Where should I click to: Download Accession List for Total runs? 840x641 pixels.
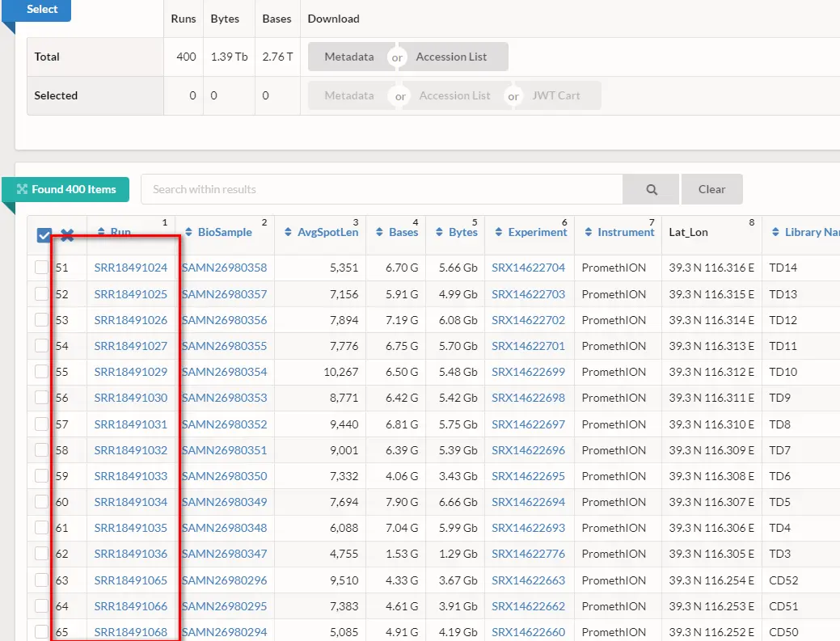click(451, 57)
